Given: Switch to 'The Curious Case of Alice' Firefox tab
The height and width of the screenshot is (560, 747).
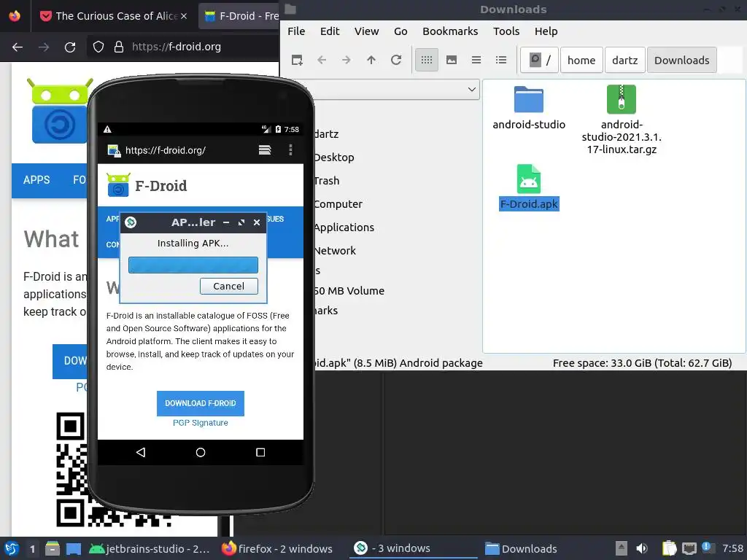Looking at the screenshot, I should 113,16.
